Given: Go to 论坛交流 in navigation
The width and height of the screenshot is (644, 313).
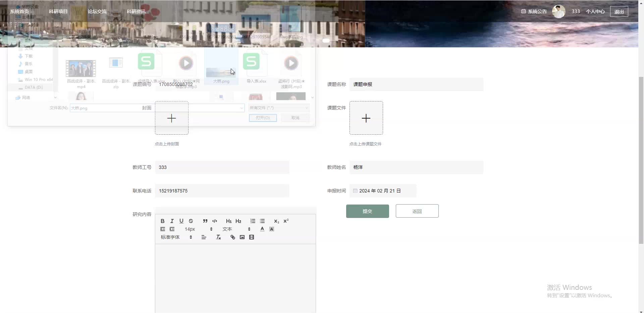Looking at the screenshot, I should click(x=97, y=11).
